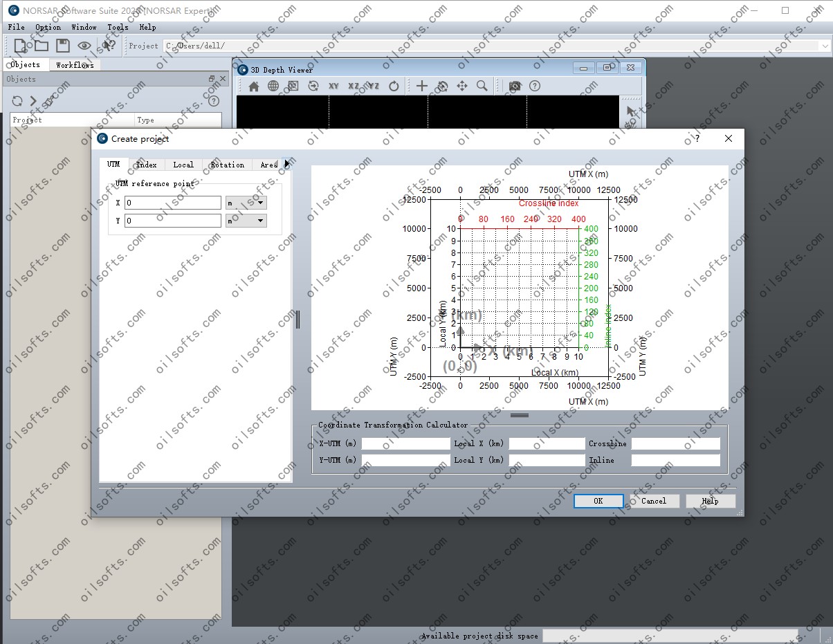Close the 3D Depth Viewer window
Image resolution: width=833 pixels, height=644 pixels.
coord(630,68)
